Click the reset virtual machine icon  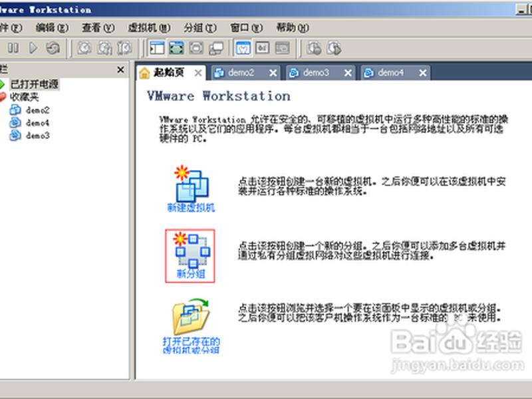[53, 48]
